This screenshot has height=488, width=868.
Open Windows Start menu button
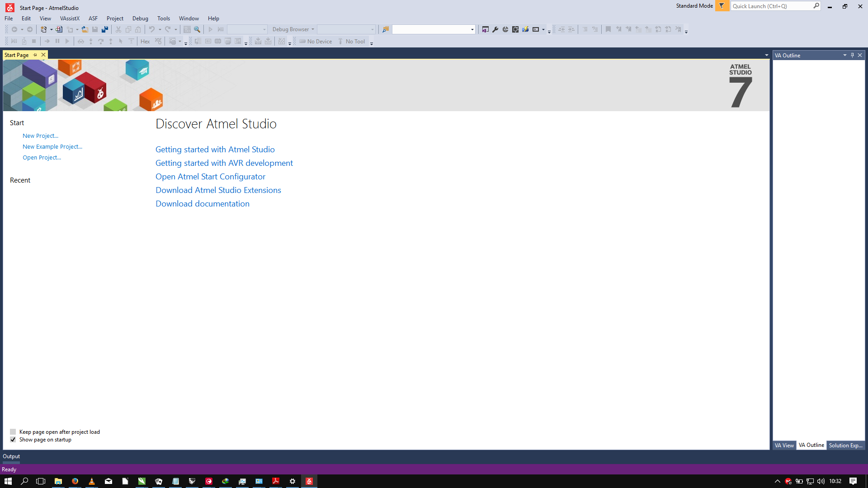[x=8, y=481]
